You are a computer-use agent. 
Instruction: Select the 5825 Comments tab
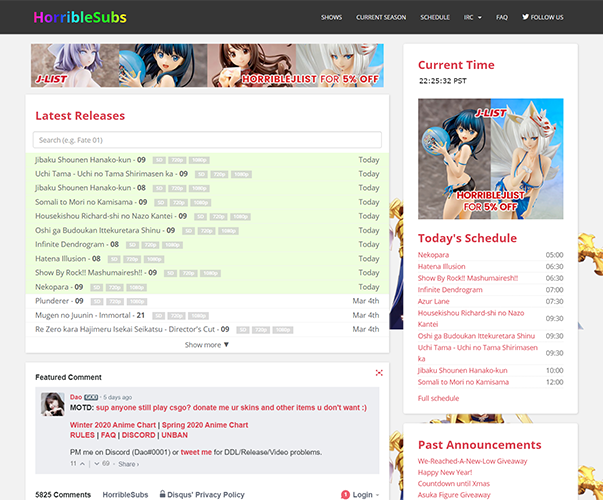tap(63, 495)
